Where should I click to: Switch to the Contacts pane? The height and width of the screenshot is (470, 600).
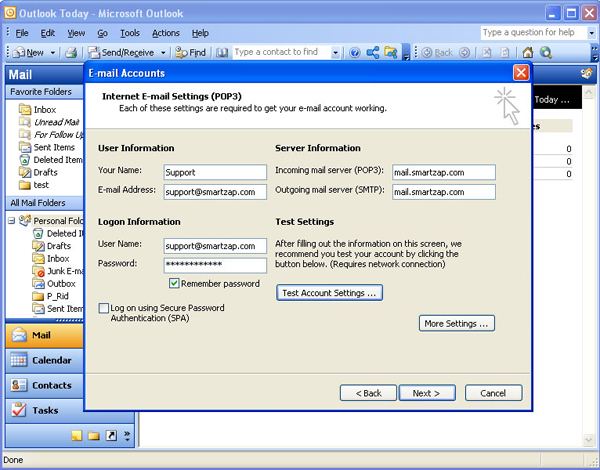(44, 385)
